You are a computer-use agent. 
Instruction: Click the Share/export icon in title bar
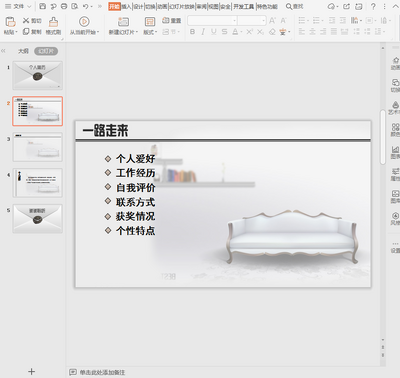(x=347, y=6)
